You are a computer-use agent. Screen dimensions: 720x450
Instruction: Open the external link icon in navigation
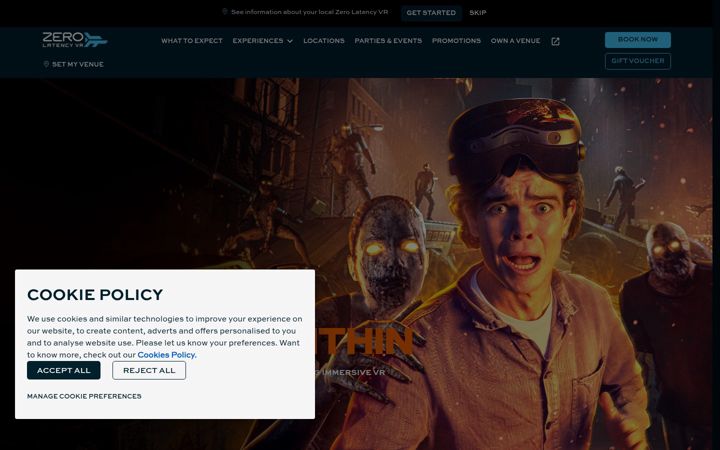coord(555,41)
